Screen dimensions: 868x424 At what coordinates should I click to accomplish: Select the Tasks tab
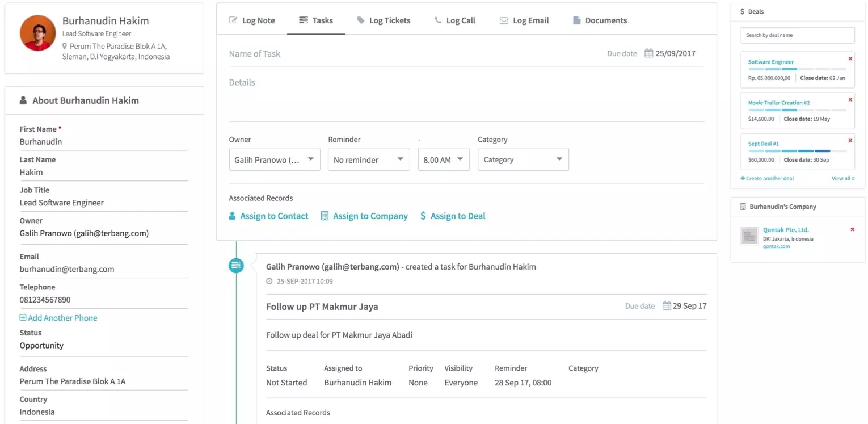(315, 20)
